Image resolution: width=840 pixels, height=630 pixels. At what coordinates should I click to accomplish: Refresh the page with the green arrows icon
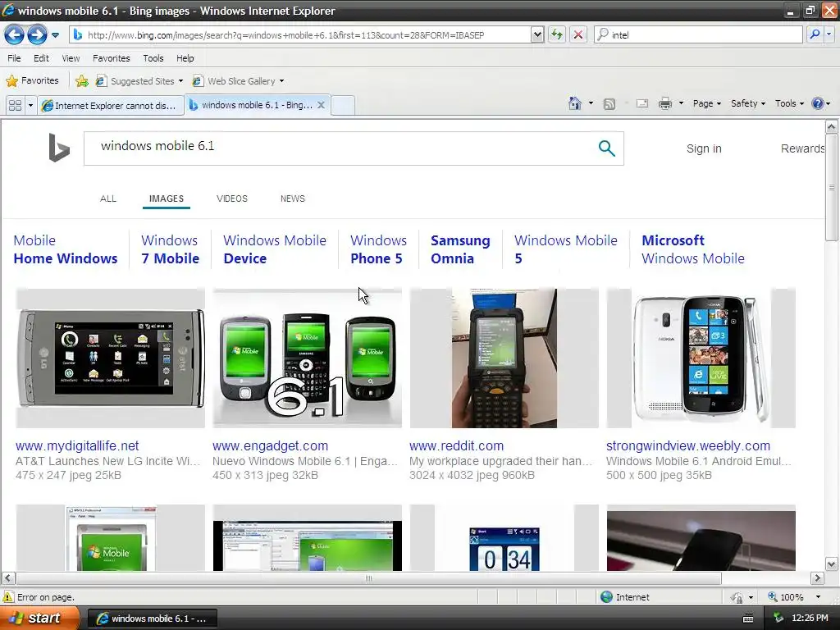(x=557, y=35)
